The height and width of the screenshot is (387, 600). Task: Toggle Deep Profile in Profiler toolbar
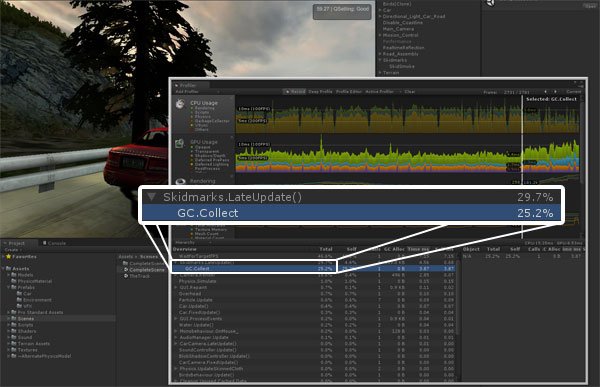click(x=320, y=91)
